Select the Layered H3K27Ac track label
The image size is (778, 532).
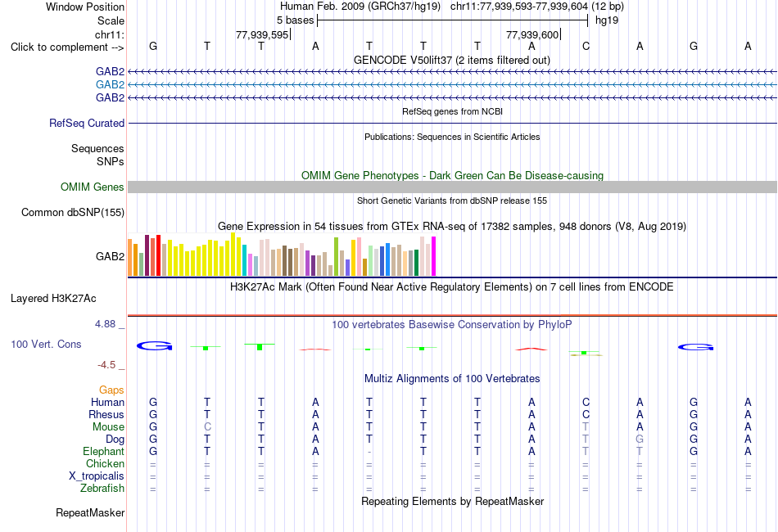53,299
